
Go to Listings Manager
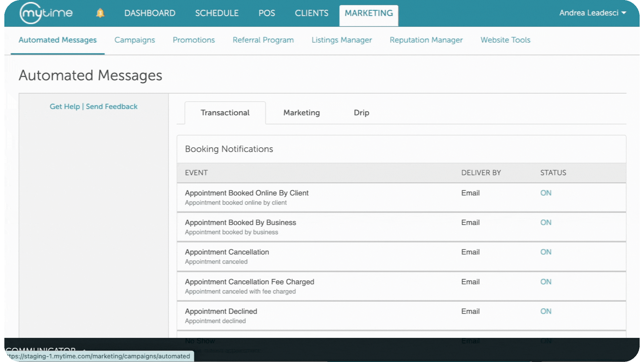(x=341, y=40)
